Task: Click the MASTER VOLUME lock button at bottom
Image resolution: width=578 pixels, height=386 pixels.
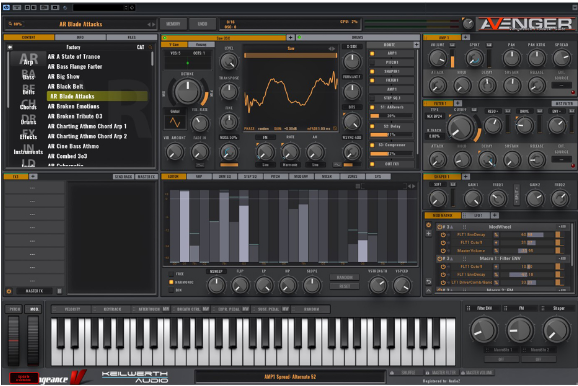Action: click(477, 373)
